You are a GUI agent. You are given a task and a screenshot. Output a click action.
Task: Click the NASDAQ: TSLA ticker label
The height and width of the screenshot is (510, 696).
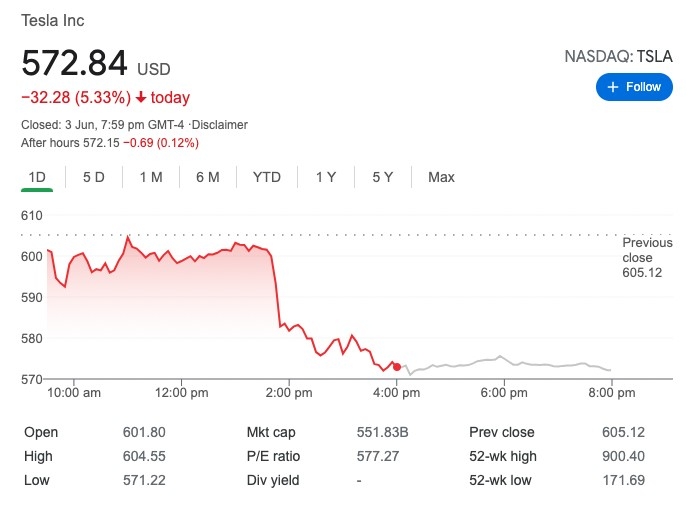618,58
